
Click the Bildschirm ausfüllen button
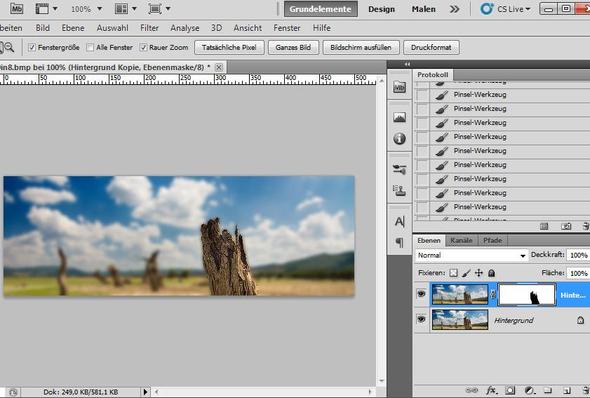361,47
